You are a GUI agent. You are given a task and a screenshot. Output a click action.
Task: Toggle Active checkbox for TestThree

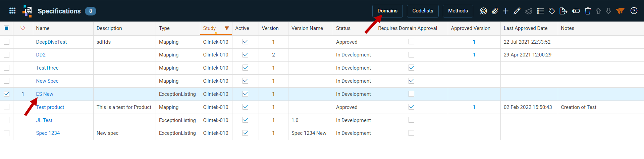pos(245,68)
